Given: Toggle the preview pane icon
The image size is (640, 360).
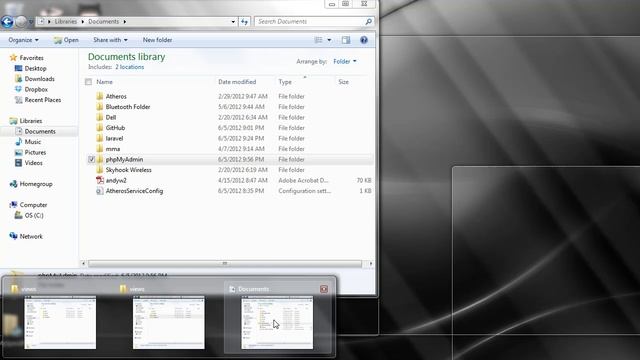Looking at the screenshot, I should click(346, 40).
